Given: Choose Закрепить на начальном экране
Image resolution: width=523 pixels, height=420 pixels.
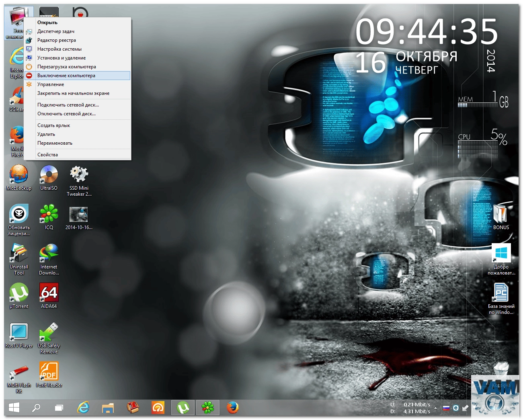Looking at the screenshot, I should click(78, 93).
